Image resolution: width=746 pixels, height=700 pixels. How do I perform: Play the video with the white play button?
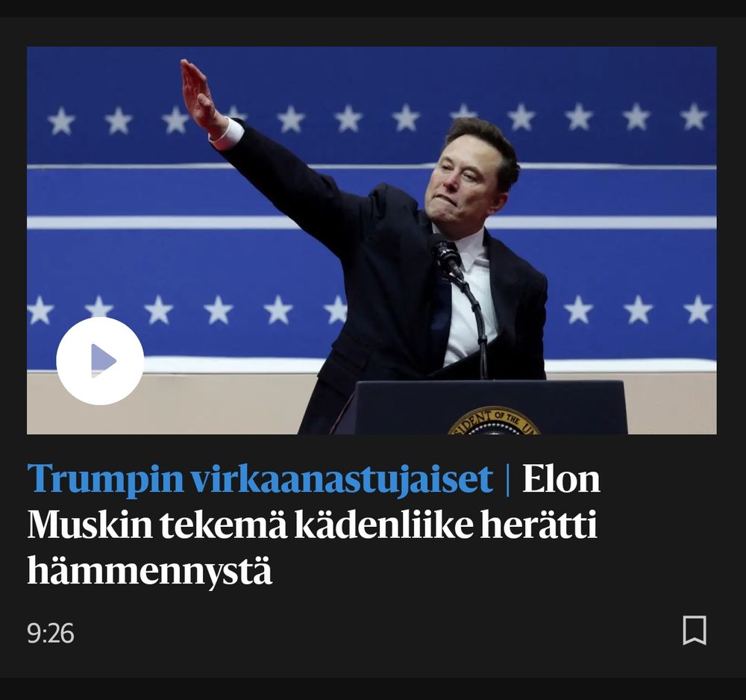pyautogui.click(x=100, y=361)
